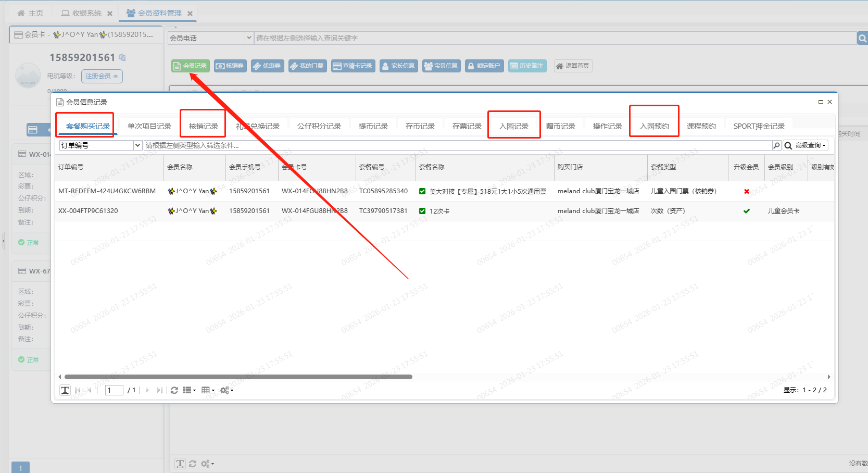Click the 返回首页 home button
Screen dimensions: 868x473
coord(573,66)
